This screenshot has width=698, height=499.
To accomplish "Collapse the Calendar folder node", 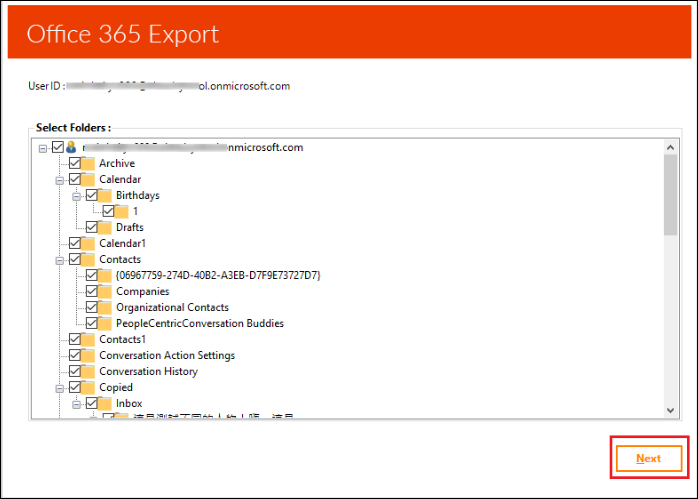I will pos(60,181).
